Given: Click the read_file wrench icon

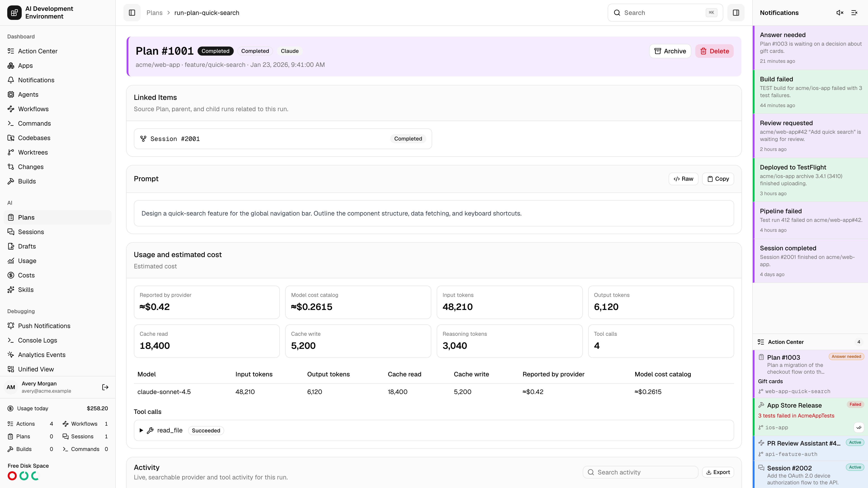Looking at the screenshot, I should [150, 430].
